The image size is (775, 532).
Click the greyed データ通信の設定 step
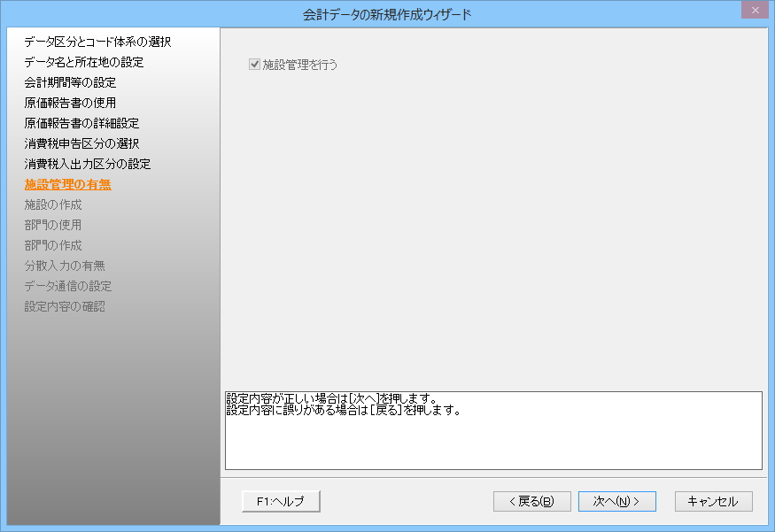coord(68,286)
